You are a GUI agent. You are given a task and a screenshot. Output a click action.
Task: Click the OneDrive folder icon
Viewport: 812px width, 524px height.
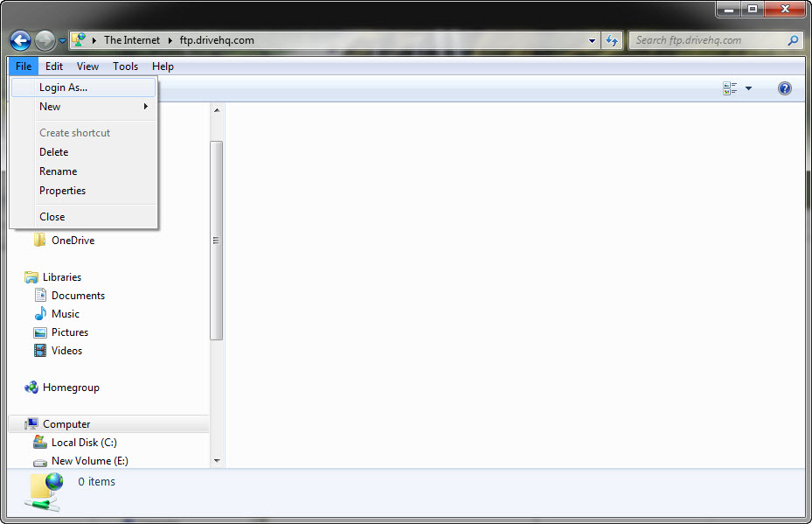click(x=39, y=241)
